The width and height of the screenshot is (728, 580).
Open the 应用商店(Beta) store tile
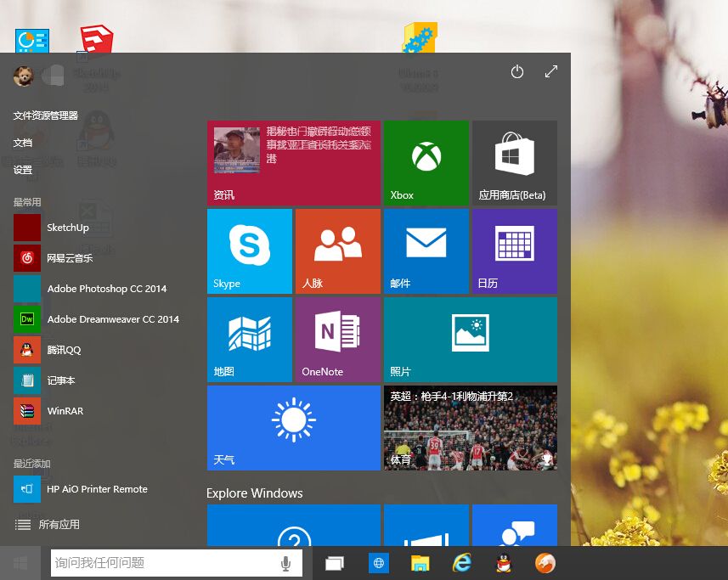pyautogui.click(x=515, y=163)
